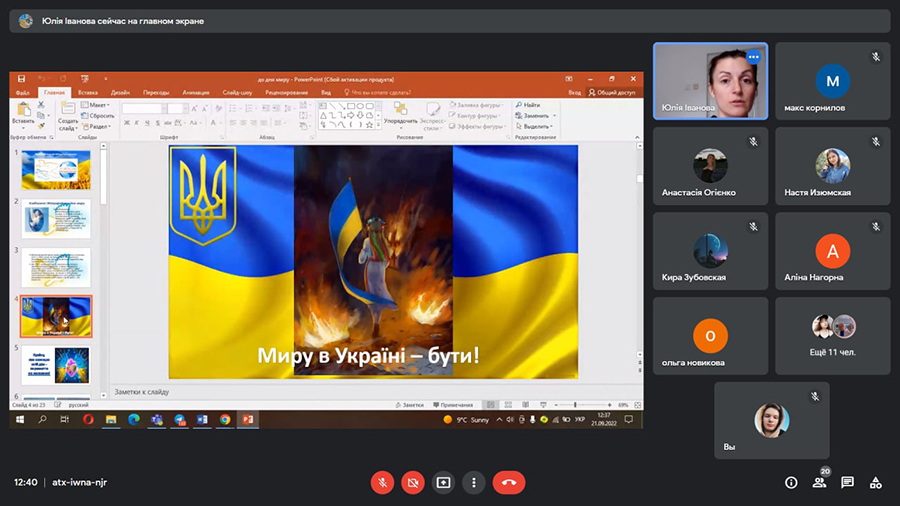Select Аліна Нагорна's participant tile
Image resolution: width=900 pixels, height=506 pixels.
click(832, 251)
